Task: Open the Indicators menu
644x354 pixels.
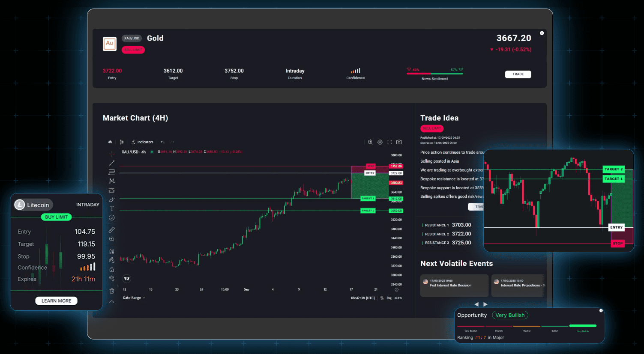Action: tap(143, 142)
